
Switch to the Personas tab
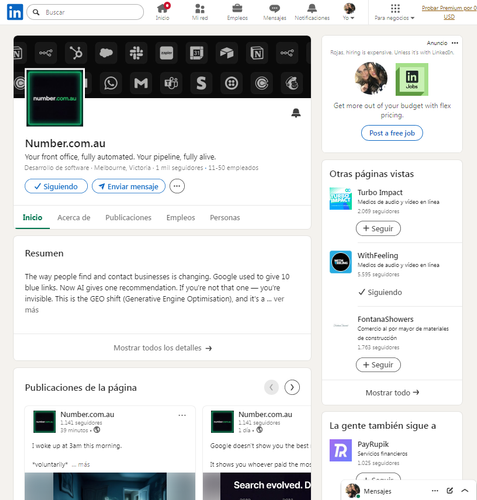(x=225, y=218)
